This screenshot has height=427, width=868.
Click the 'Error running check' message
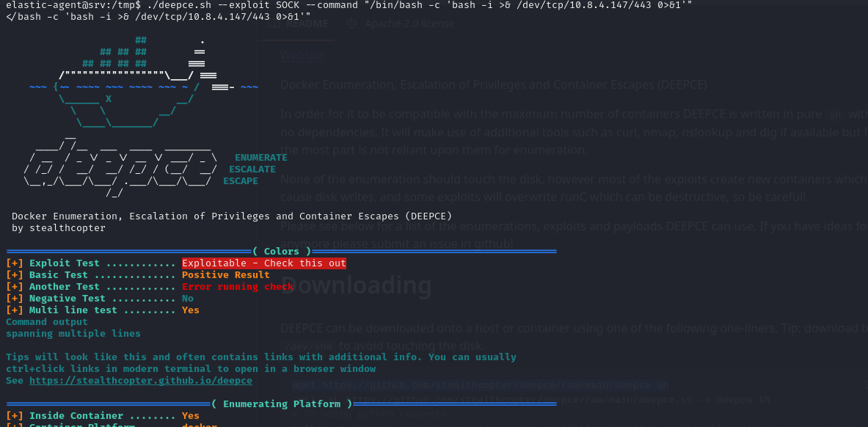click(238, 286)
